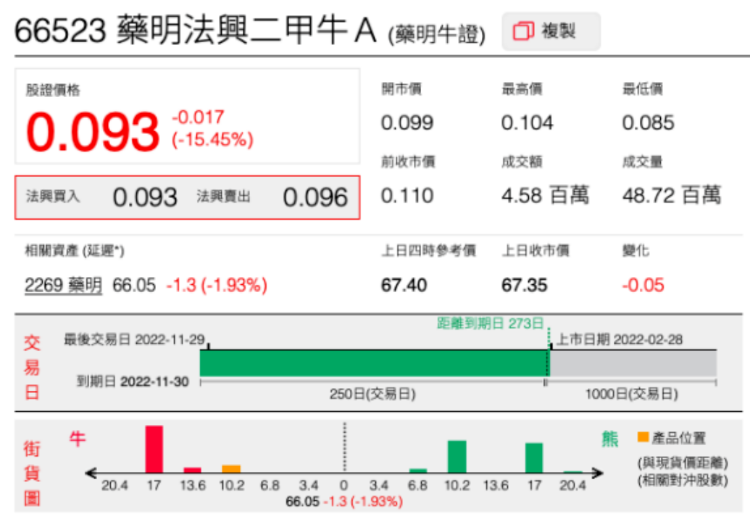750x522 pixels.
Task: Click the 上日收市價 value 67.35
Action: click(x=524, y=286)
